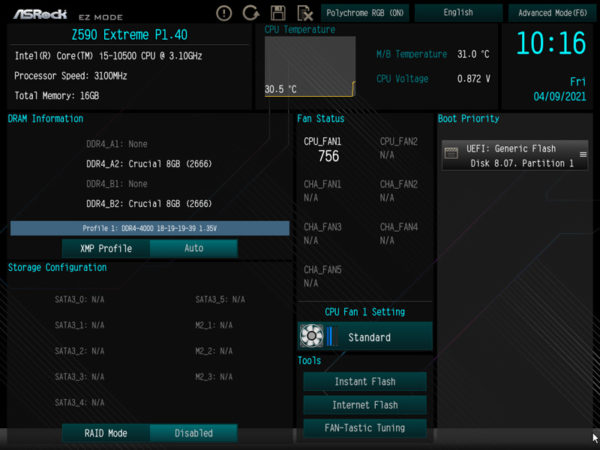Click SATA3_0: N/A entry

point(79,299)
